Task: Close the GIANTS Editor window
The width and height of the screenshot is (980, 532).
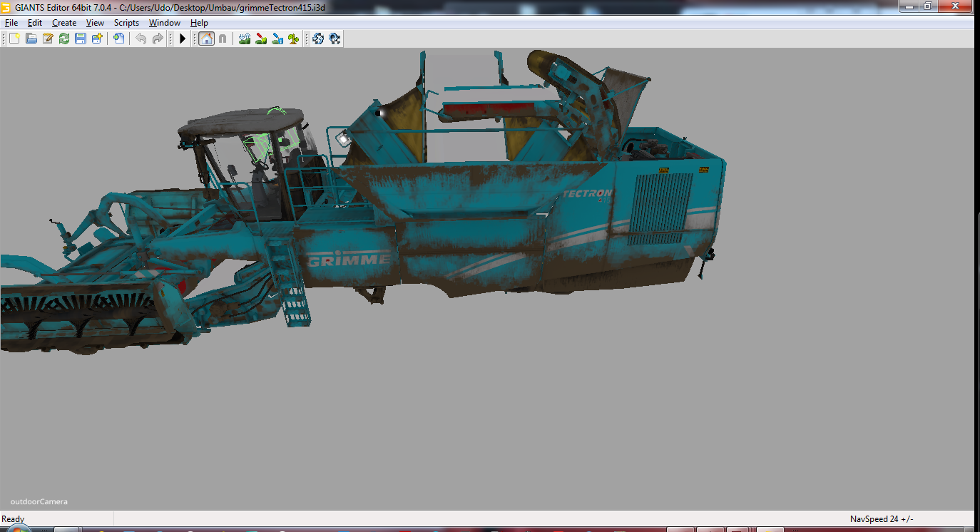Action: pos(954,6)
